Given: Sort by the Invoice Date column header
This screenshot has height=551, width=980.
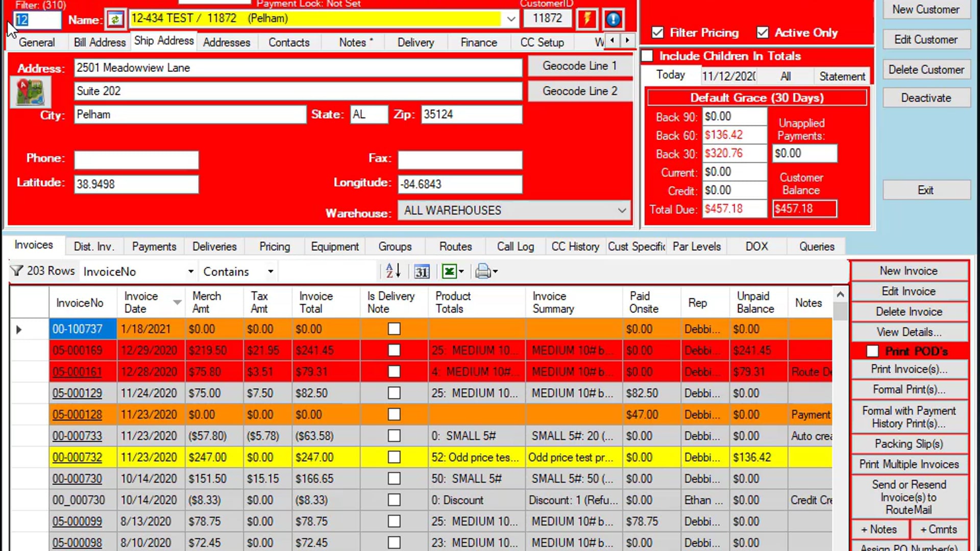Looking at the screenshot, I should (x=152, y=303).
